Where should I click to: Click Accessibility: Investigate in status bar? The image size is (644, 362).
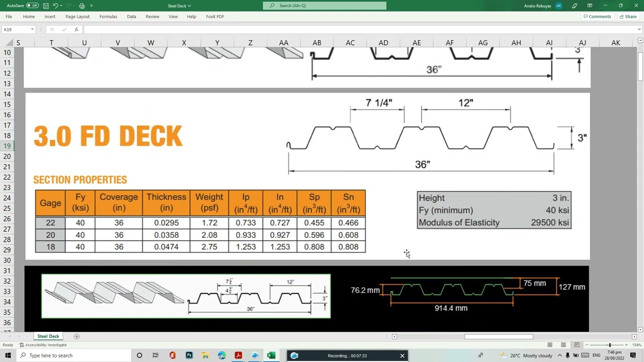pos(43,345)
